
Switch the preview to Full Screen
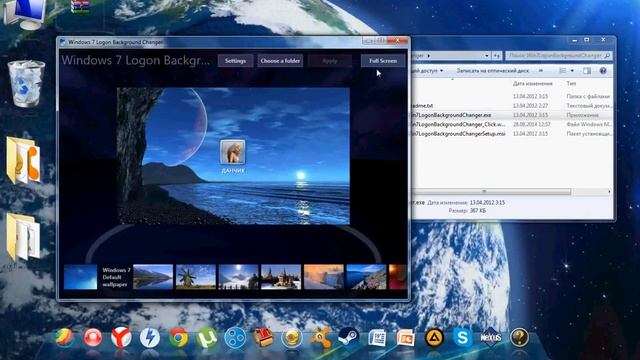coord(383,61)
